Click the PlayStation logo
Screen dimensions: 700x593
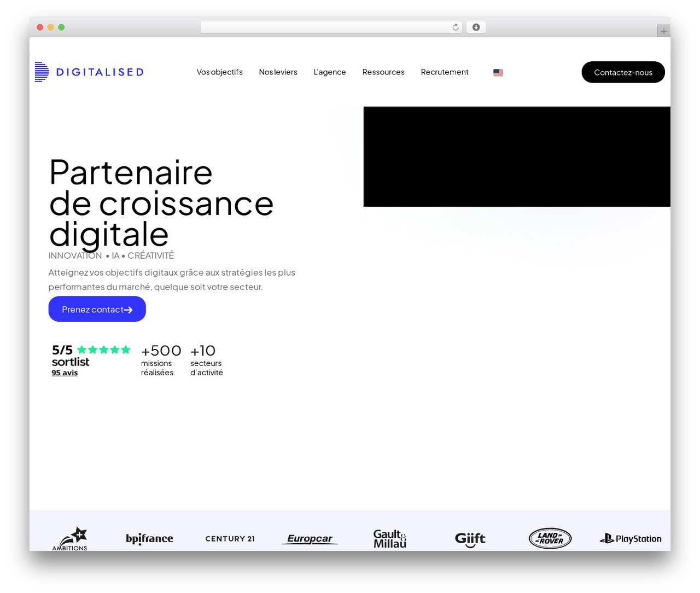(631, 539)
